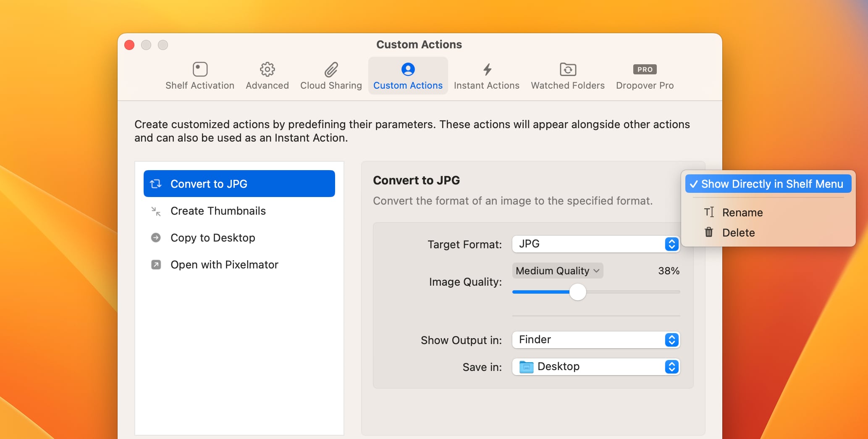Open the Watched Folders icon
The width and height of the screenshot is (868, 439).
pyautogui.click(x=568, y=69)
